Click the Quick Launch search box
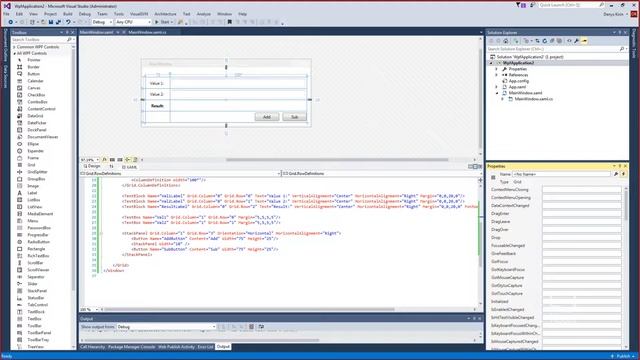 click(571, 5)
